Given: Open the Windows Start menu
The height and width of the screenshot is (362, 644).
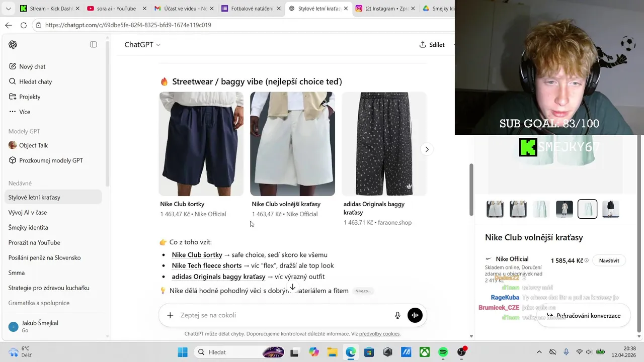Looking at the screenshot, I should (x=183, y=352).
